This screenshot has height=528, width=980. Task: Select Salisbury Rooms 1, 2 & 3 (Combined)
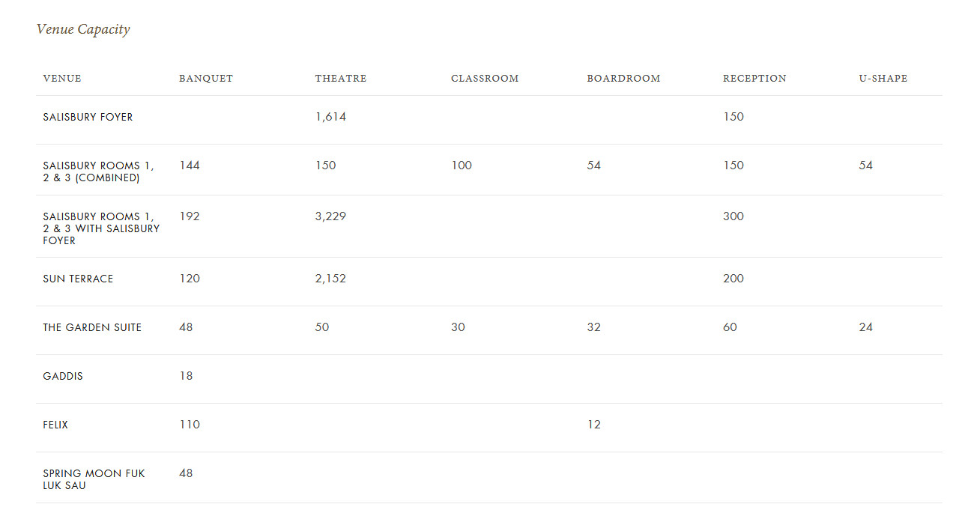98,172
